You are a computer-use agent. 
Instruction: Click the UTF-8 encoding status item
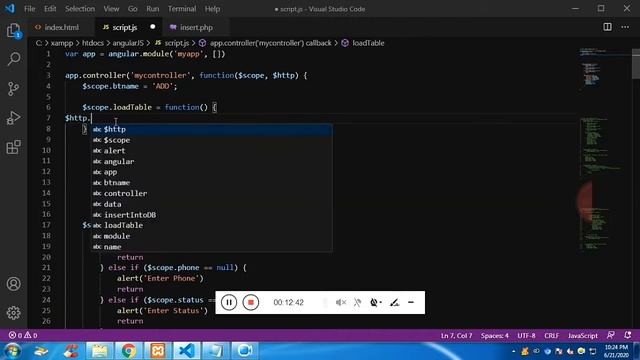[x=526, y=336]
